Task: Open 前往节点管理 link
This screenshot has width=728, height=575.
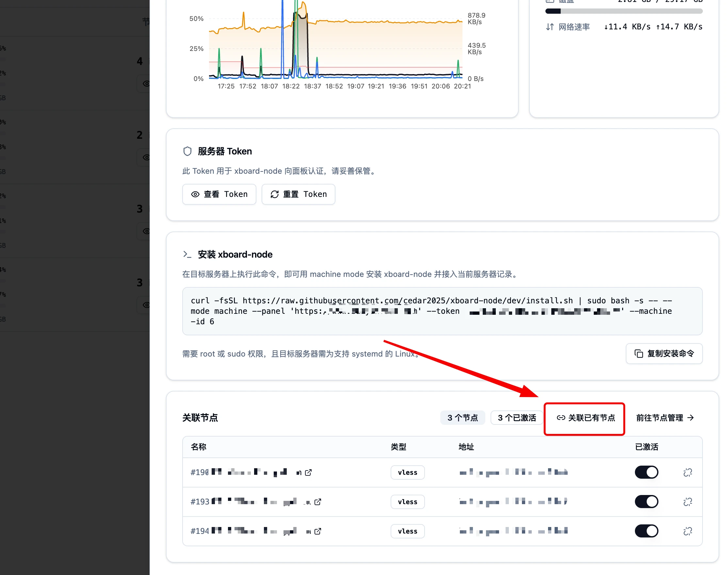Action: (x=665, y=418)
